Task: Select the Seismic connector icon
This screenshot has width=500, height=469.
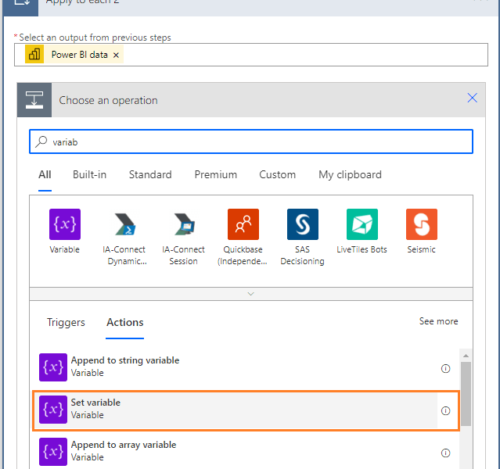Action: point(421,224)
